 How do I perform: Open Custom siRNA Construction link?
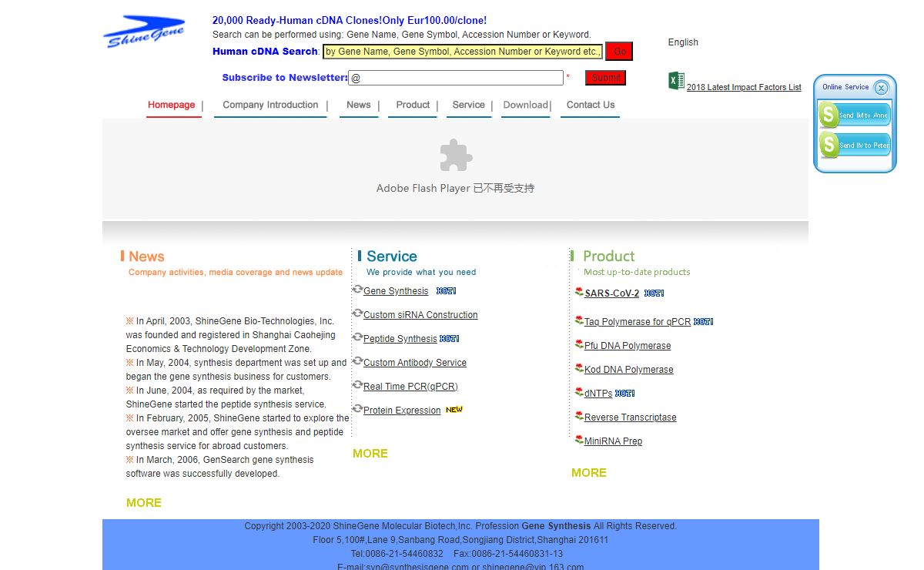point(420,315)
